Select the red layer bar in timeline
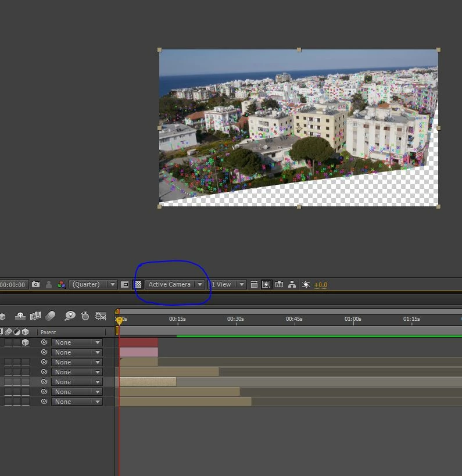 click(x=139, y=342)
